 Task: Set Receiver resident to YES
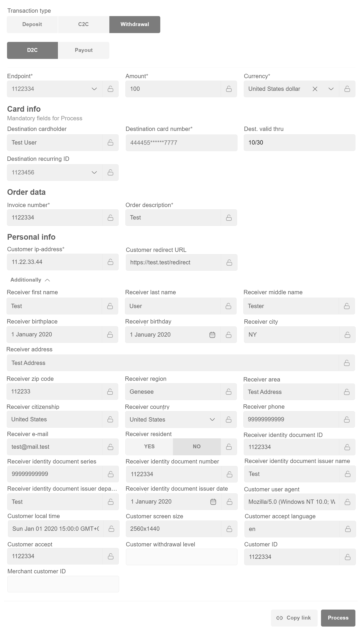[x=149, y=446]
